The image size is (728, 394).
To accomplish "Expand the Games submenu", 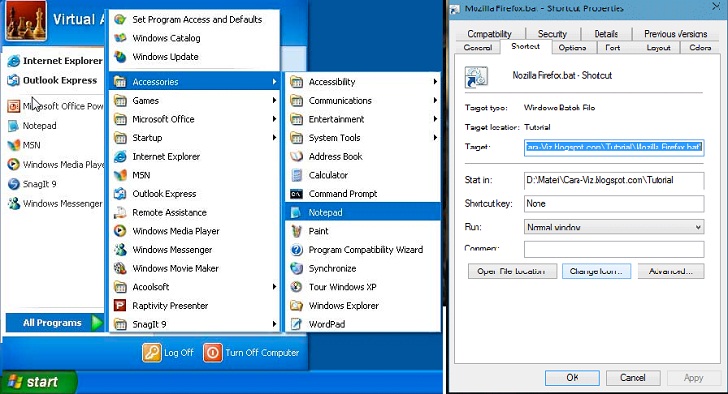I will tap(195, 101).
